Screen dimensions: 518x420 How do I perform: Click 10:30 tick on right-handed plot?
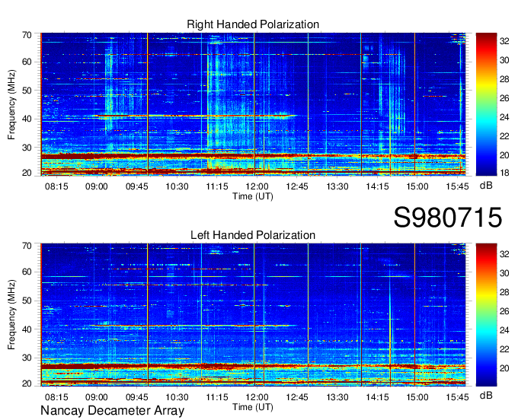pyautogui.click(x=177, y=186)
